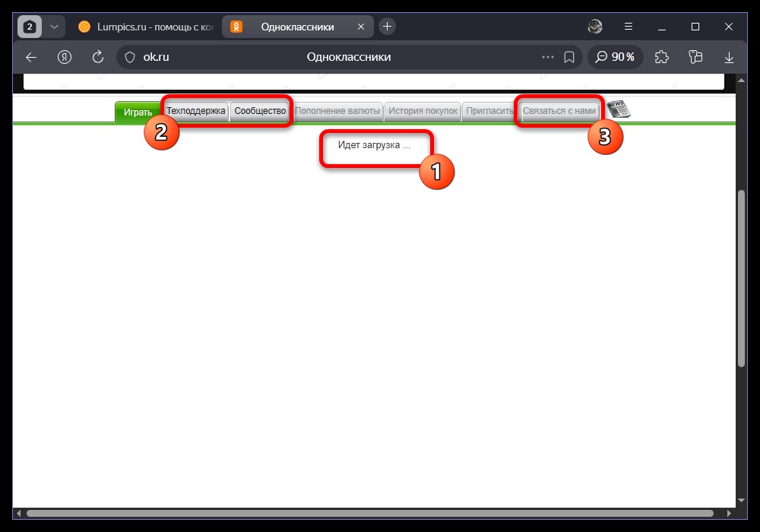Click the newspaper news icon
The image size is (760, 532).
pyautogui.click(x=619, y=109)
